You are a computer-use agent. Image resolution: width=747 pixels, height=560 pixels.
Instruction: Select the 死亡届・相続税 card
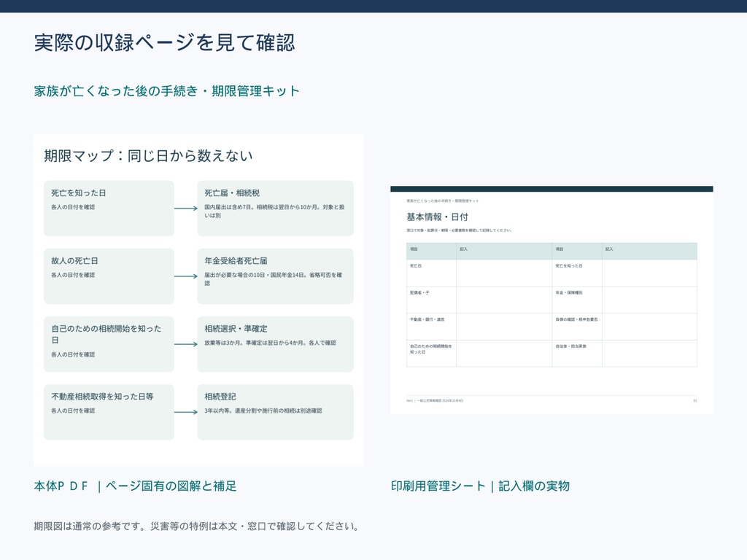(x=275, y=208)
